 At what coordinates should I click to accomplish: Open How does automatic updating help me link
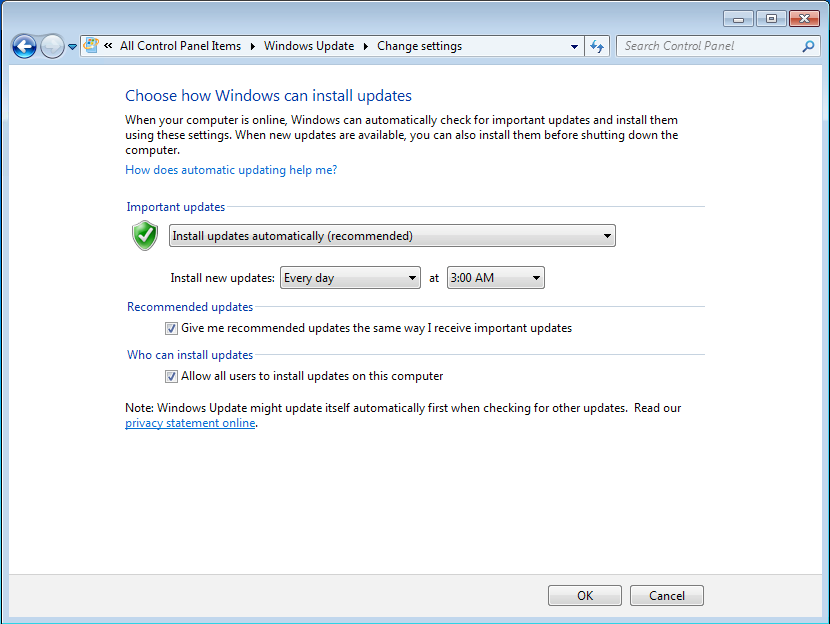(x=231, y=170)
